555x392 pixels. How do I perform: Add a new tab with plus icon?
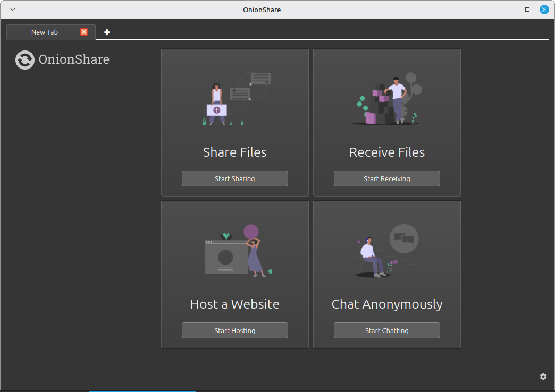click(107, 32)
